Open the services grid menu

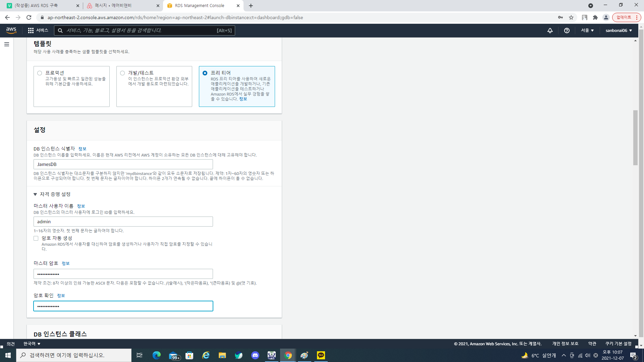coord(31,30)
